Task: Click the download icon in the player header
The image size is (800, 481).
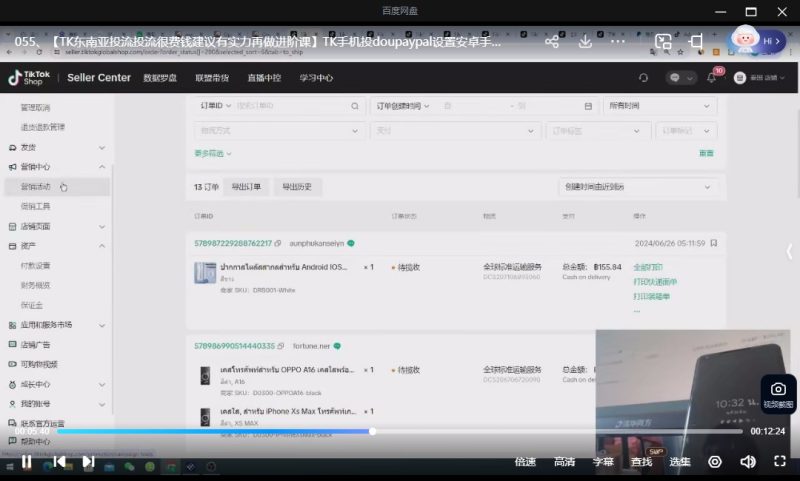Action: coord(585,41)
